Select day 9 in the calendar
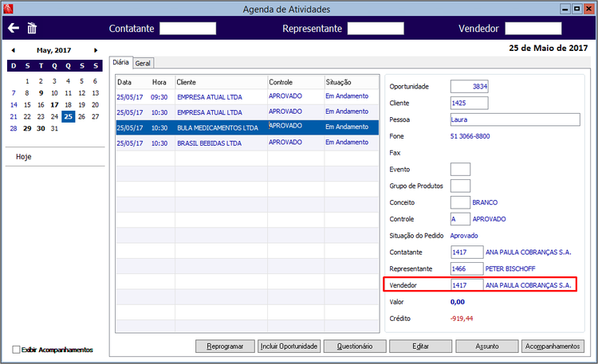The height and width of the screenshot is (364, 598). pyautogui.click(x=41, y=93)
